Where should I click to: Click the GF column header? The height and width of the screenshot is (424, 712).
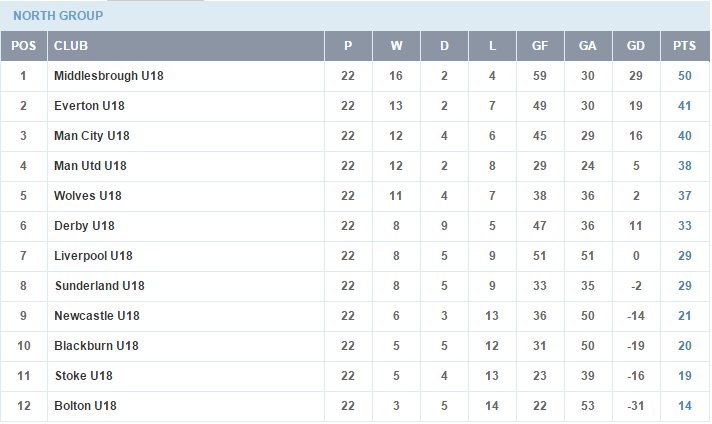[x=540, y=46]
